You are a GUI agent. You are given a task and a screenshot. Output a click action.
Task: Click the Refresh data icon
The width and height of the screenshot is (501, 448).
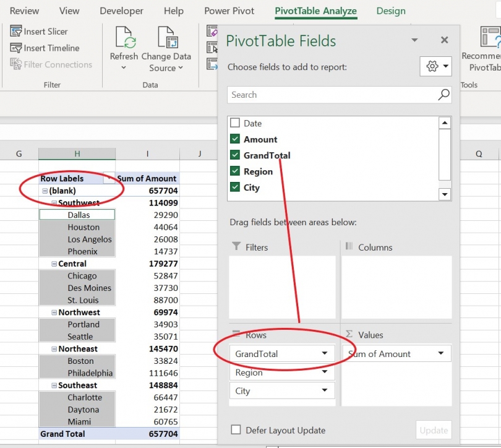[125, 38]
